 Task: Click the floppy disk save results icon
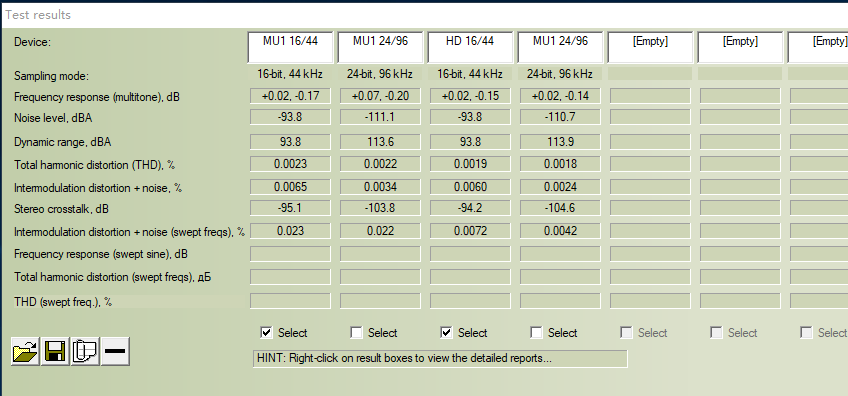pos(55,351)
